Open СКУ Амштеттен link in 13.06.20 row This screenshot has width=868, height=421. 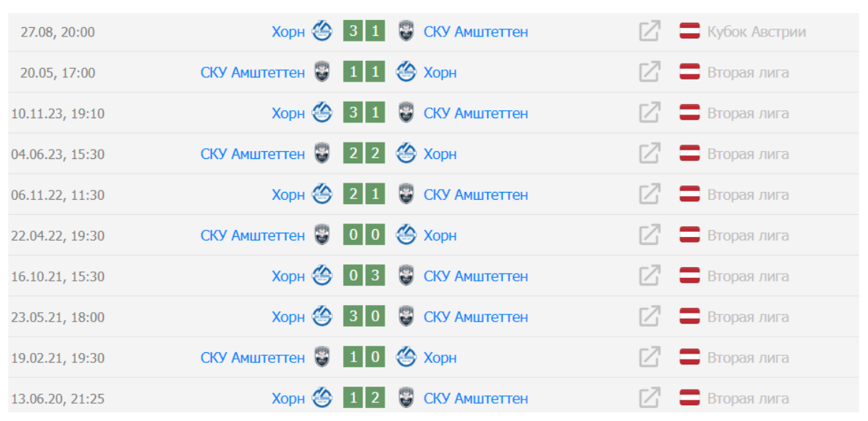476,398
